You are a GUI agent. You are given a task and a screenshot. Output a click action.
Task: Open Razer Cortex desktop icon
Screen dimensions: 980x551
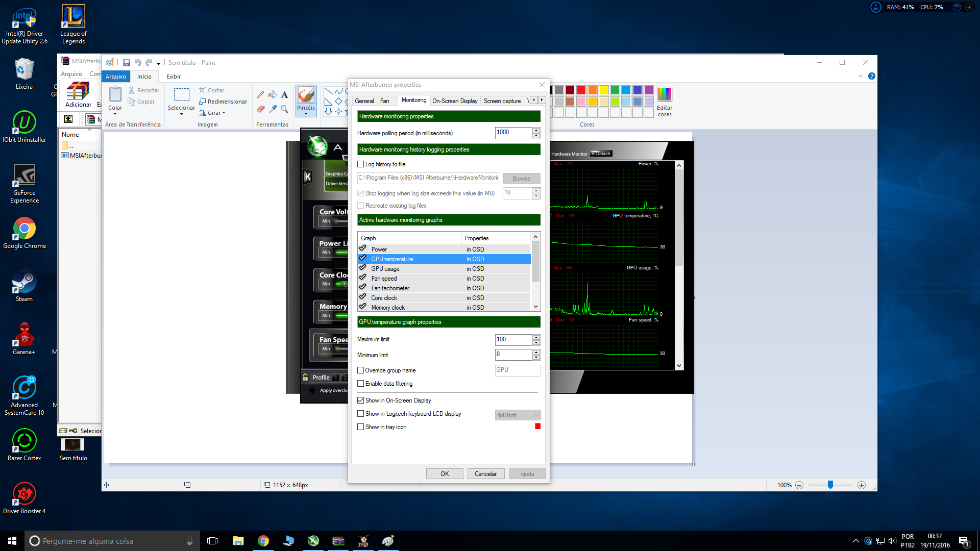coord(24,445)
